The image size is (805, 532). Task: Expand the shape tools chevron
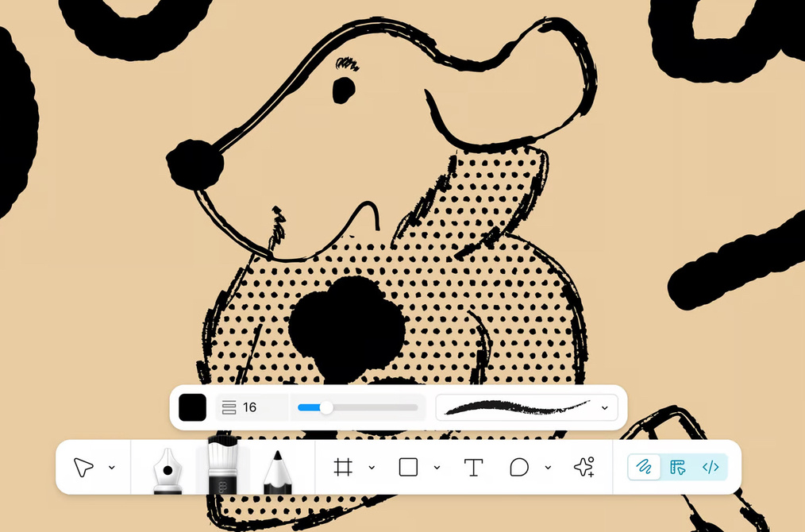(437, 468)
